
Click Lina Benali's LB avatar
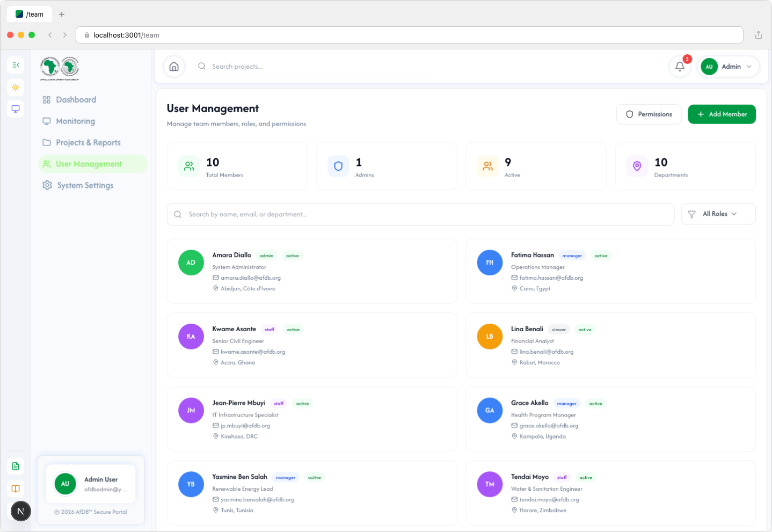[x=490, y=337]
